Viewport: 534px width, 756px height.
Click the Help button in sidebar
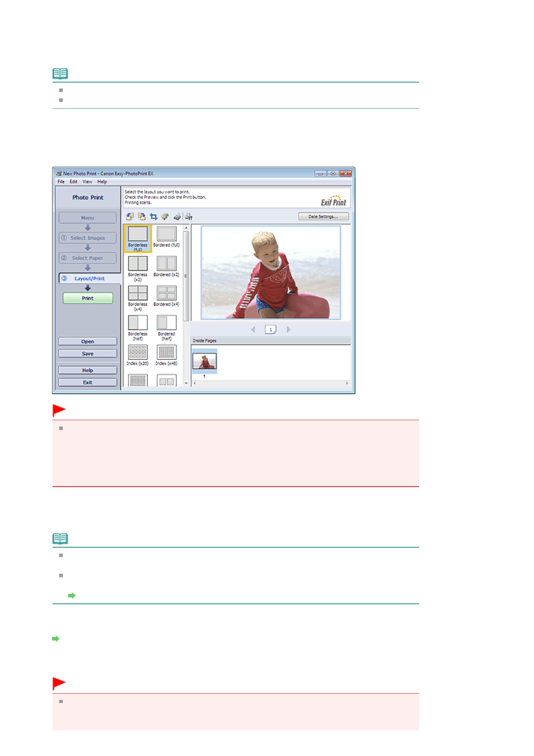88,370
